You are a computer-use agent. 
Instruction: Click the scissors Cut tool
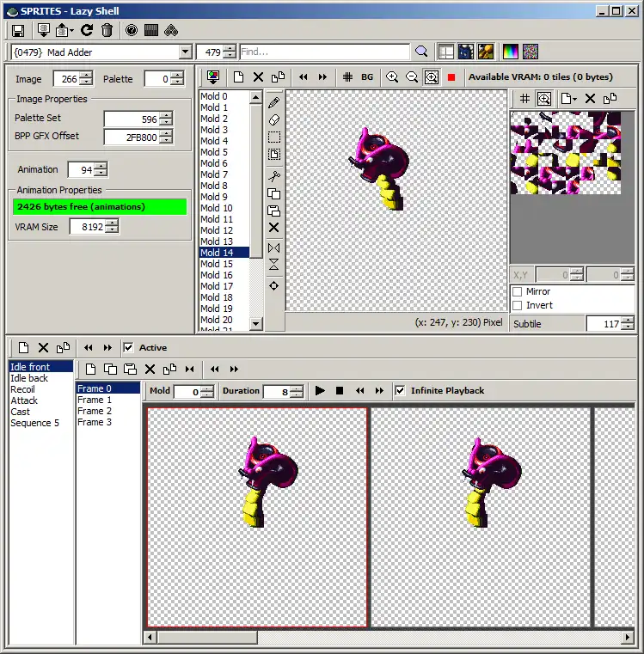click(x=274, y=176)
